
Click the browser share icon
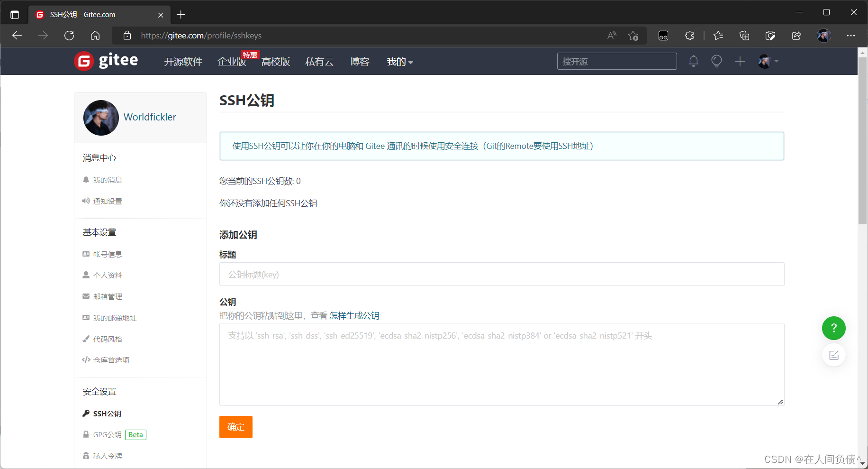[x=796, y=36]
